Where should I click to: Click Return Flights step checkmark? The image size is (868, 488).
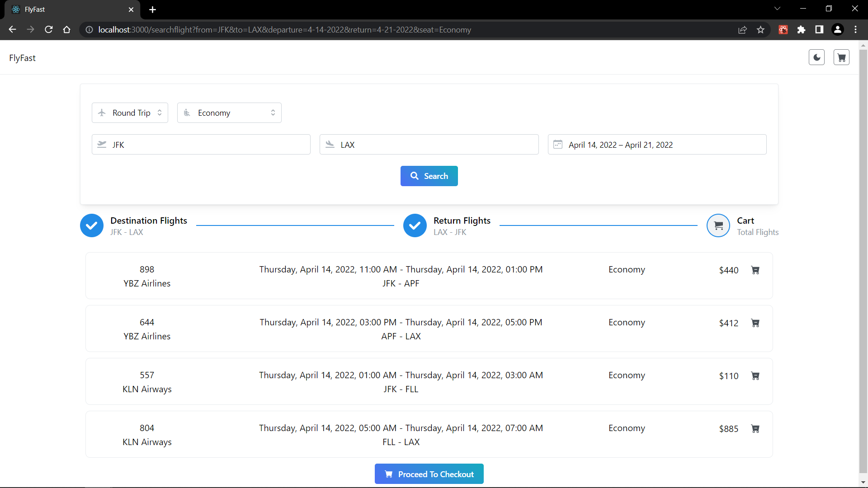pos(415,225)
